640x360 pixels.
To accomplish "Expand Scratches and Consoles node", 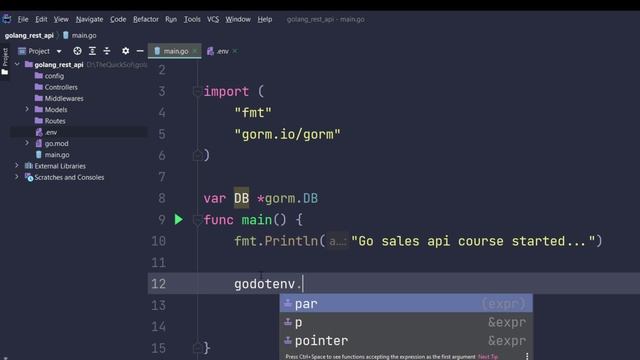I will [17, 177].
